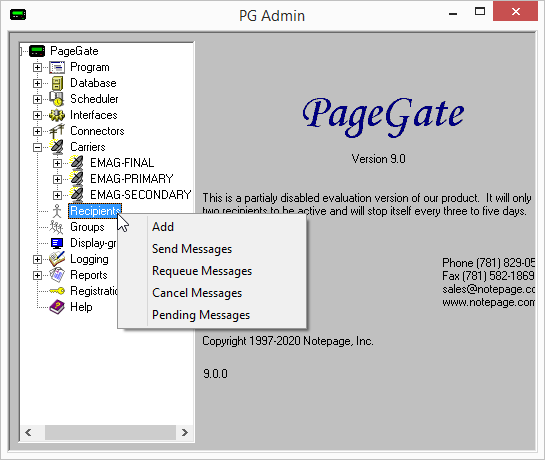Click the PG Admin title bar app icon
This screenshot has width=545, height=460.
[x=18, y=15]
